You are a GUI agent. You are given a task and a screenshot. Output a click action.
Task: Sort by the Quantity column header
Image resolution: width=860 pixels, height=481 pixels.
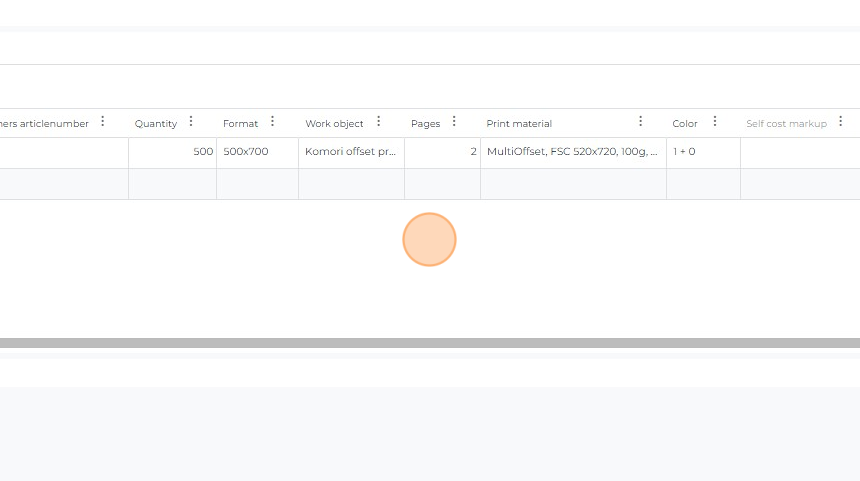tap(156, 124)
